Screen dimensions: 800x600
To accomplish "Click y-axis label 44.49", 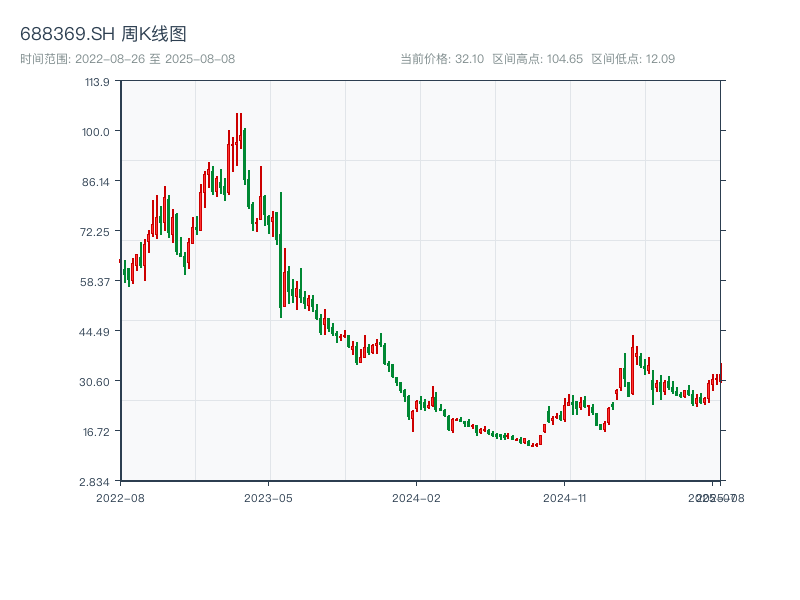I will [x=94, y=332].
